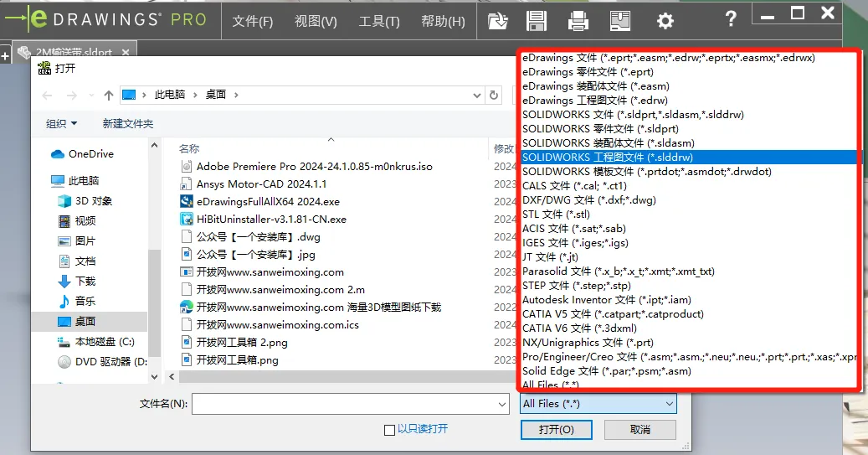Click the up one level arrow

click(x=109, y=96)
